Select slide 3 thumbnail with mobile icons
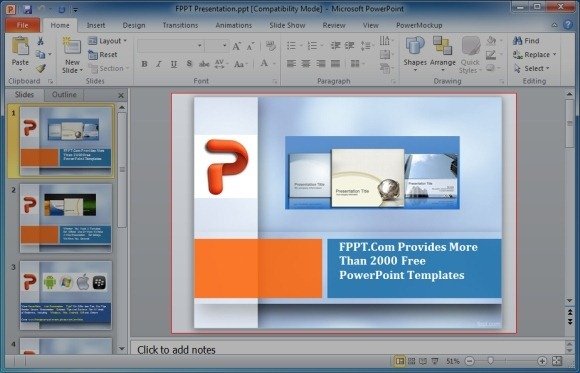The height and width of the screenshot is (373, 580). (66, 295)
